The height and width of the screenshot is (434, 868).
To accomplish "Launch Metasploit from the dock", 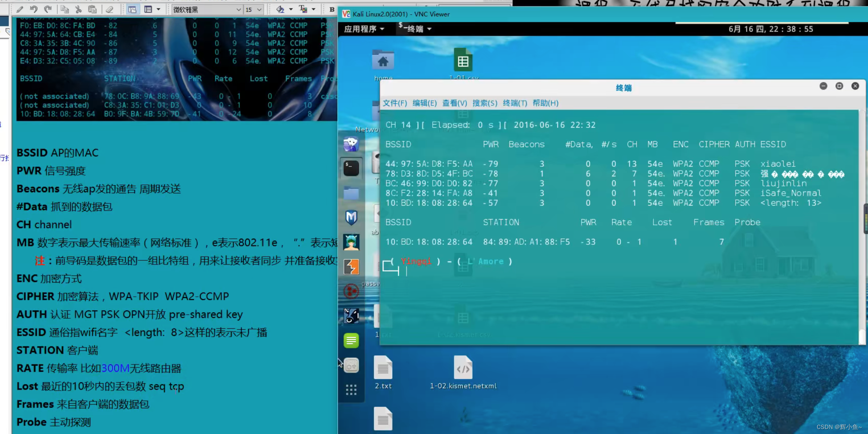I will 351,218.
